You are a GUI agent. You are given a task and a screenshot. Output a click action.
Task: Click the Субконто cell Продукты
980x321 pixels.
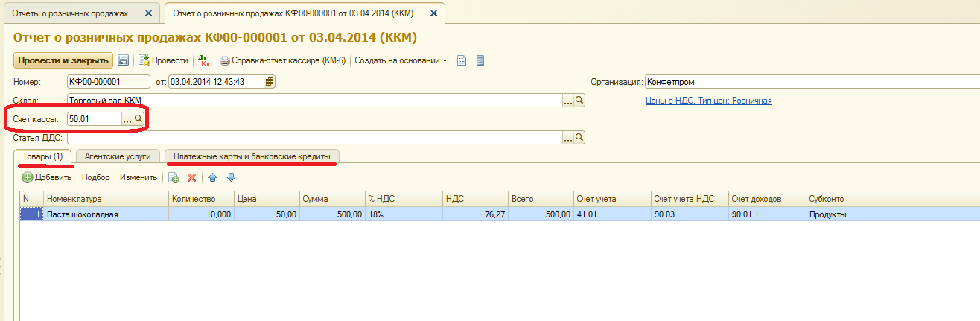point(892,214)
